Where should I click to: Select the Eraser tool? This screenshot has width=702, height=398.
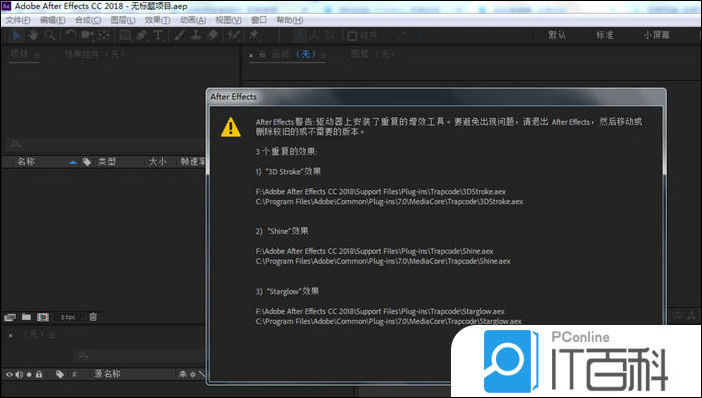(x=213, y=35)
